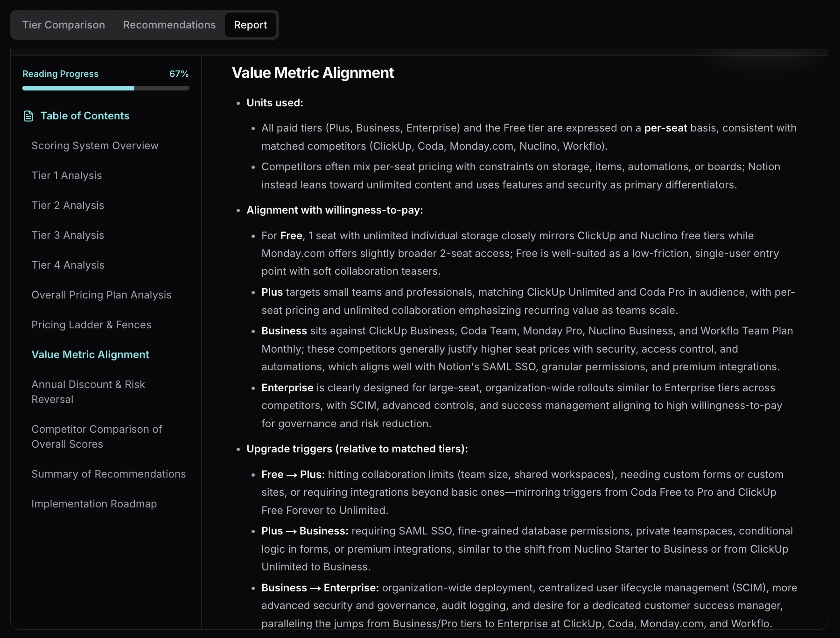Image resolution: width=840 pixels, height=638 pixels.
Task: Click the Table of Contents heading
Action: tap(84, 116)
